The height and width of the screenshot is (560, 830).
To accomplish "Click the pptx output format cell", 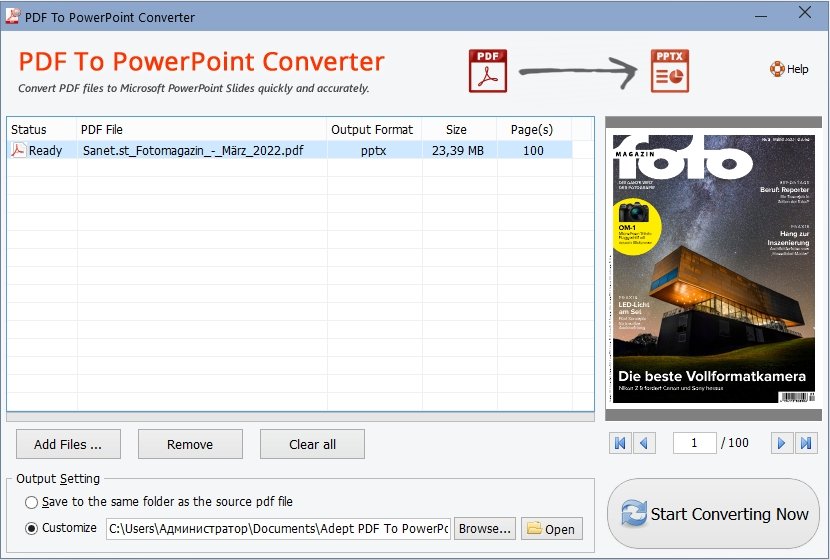I will point(374,151).
